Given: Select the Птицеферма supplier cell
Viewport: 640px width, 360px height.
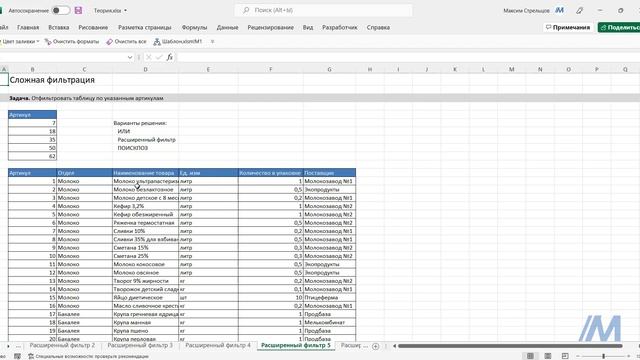Looking at the screenshot, I should coord(329,298).
